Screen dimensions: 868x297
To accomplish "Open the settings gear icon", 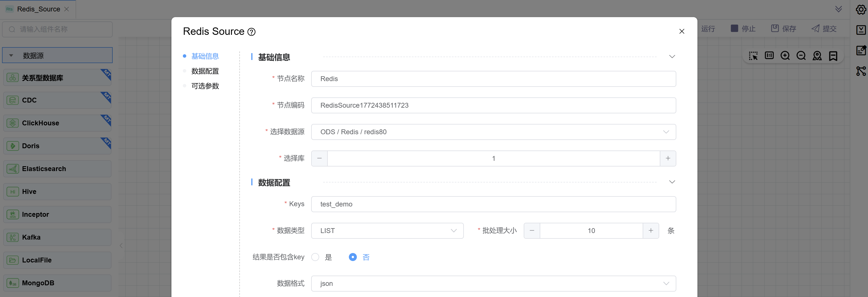I will [x=861, y=9].
